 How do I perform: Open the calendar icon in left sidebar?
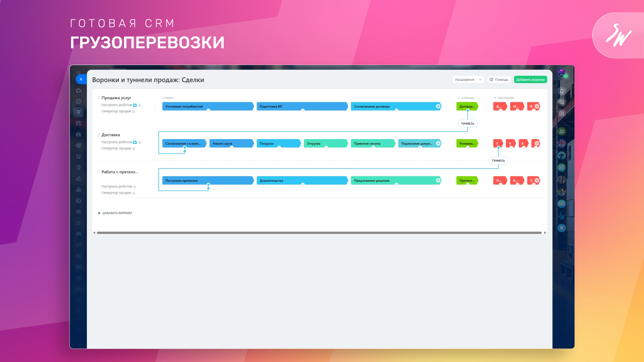pyautogui.click(x=78, y=123)
